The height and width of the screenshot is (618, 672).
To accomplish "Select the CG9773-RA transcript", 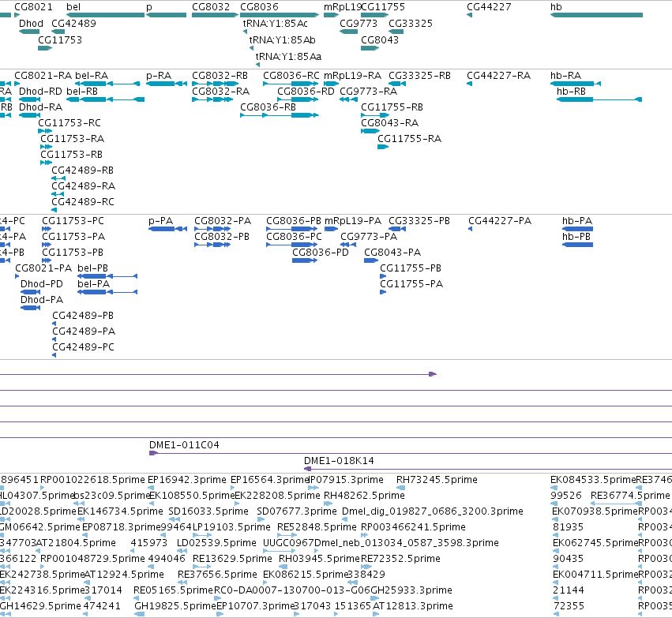I will 348,99.
